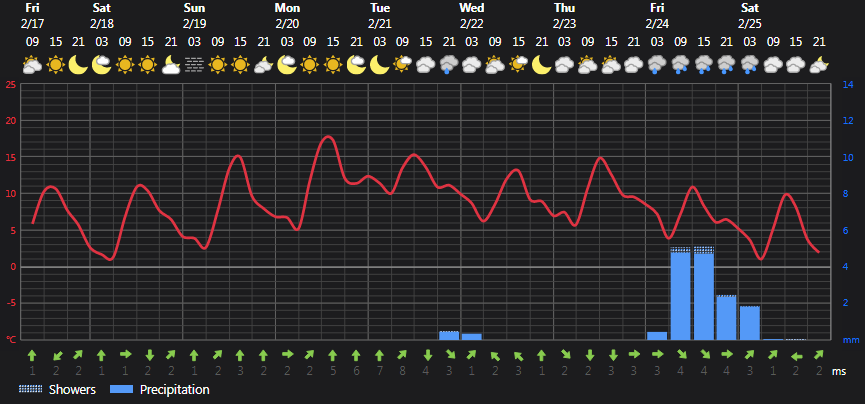Click the clear moon icon for Tue 2/21 03
This screenshot has width=865, height=404.
[380, 65]
